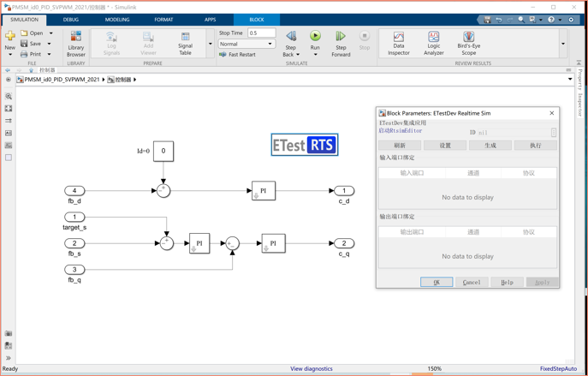Click the Run simulation button
The width and height of the screenshot is (588, 376).
coord(315,37)
